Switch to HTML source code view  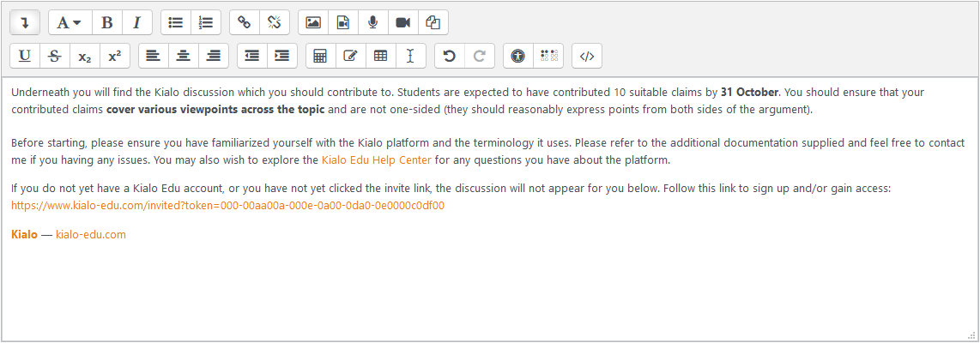[x=587, y=57]
